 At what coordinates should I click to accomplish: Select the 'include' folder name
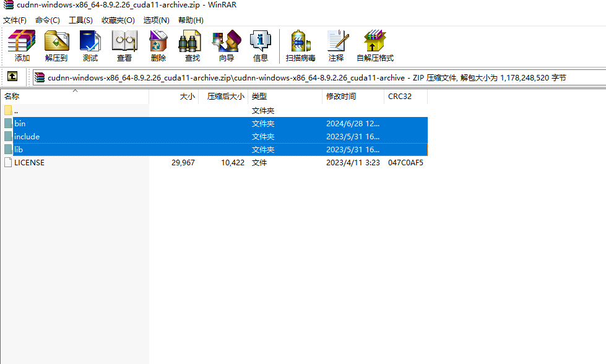point(27,136)
